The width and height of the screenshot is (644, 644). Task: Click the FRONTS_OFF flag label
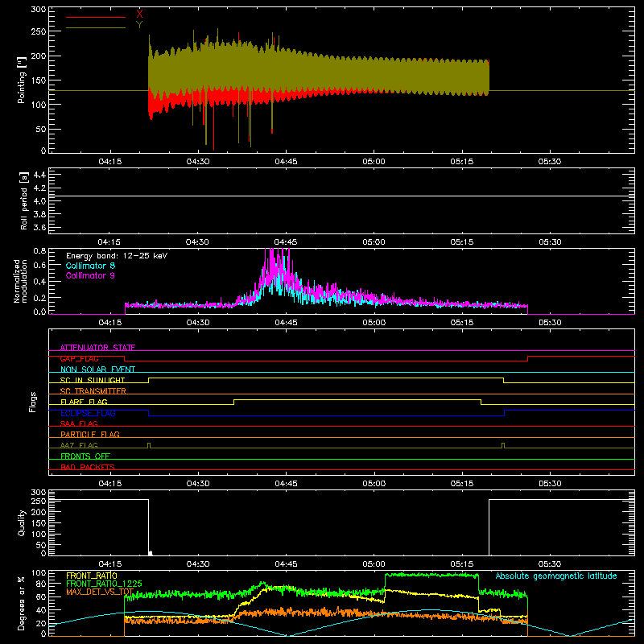[x=85, y=456]
